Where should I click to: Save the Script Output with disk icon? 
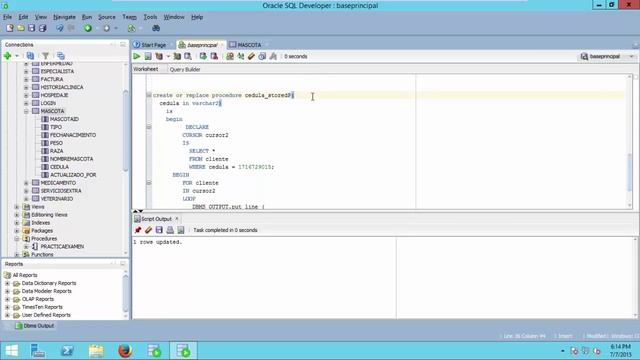159,230
